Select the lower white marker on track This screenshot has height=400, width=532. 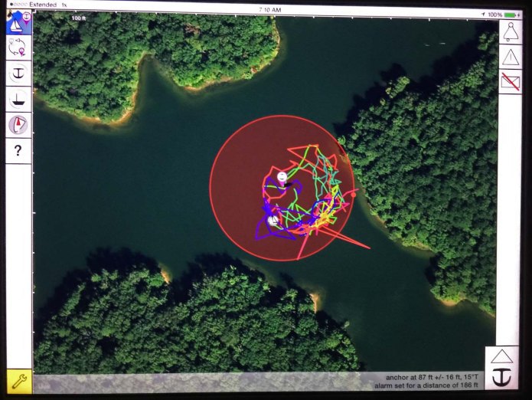coord(272,221)
